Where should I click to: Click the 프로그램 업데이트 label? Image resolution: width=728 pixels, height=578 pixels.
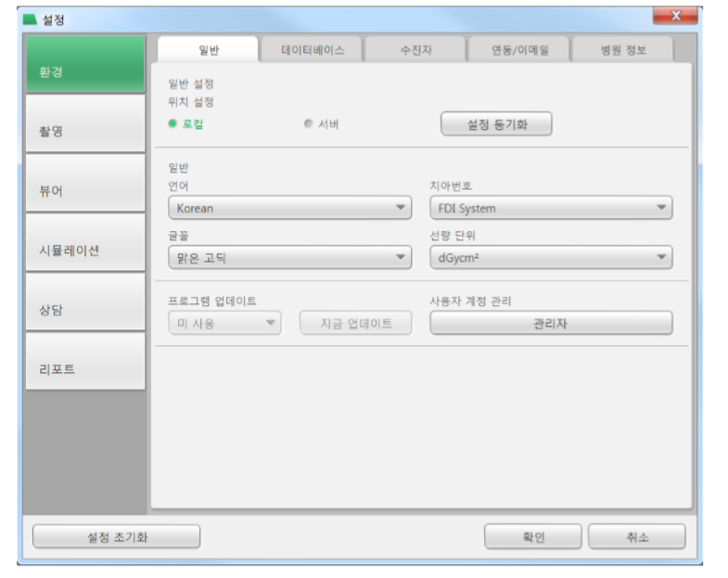pos(212,302)
